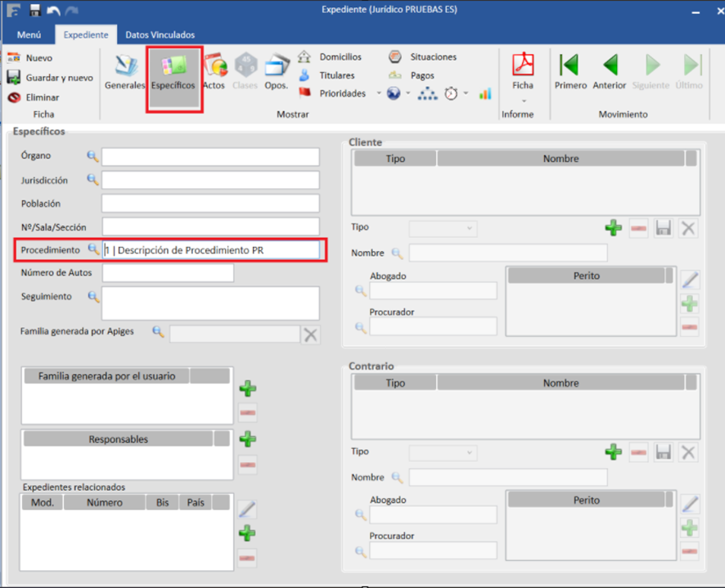The height and width of the screenshot is (588, 725).
Task: Expand the globe icon dropdown arrow
Action: 408,94
